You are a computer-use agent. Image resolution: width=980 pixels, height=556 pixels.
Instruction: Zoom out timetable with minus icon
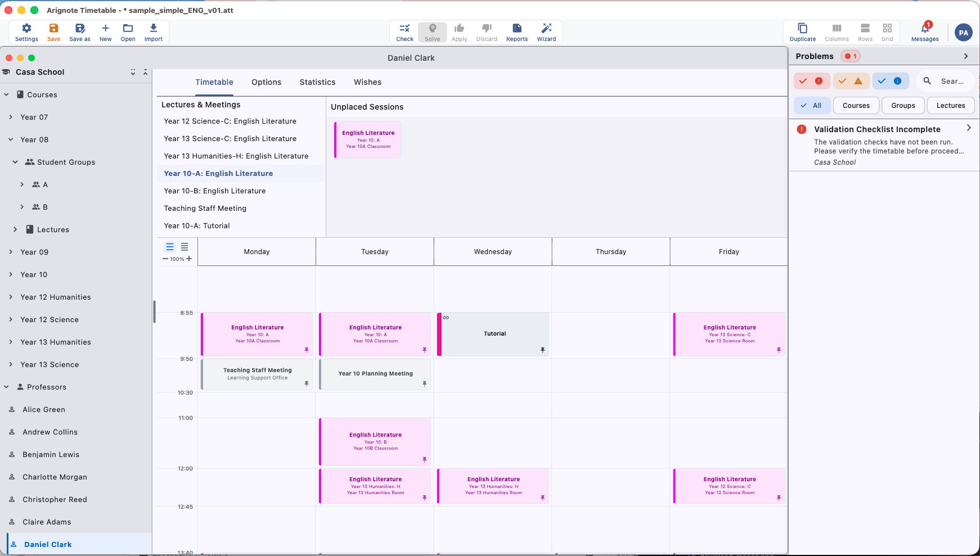pos(165,259)
